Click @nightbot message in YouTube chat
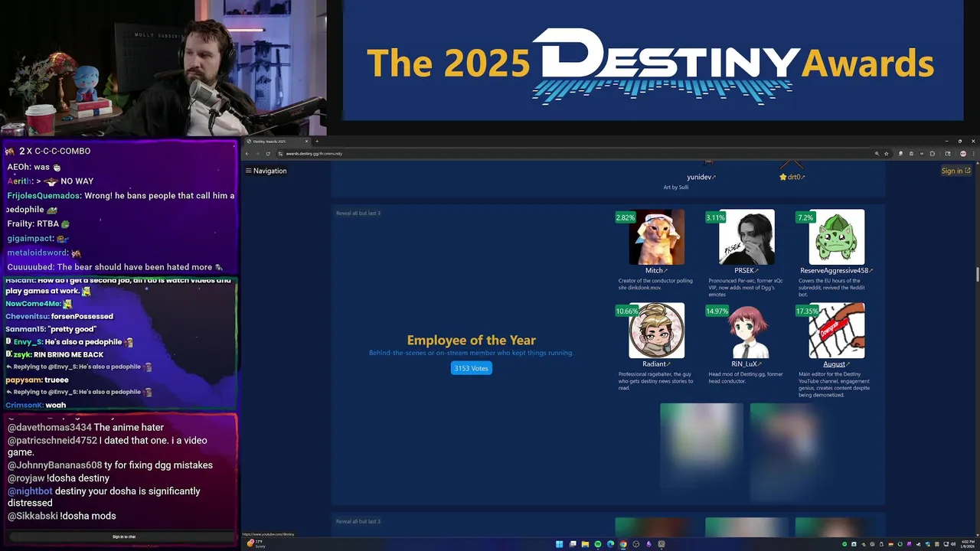Image resolution: width=980 pixels, height=551 pixels. pyautogui.click(x=104, y=497)
